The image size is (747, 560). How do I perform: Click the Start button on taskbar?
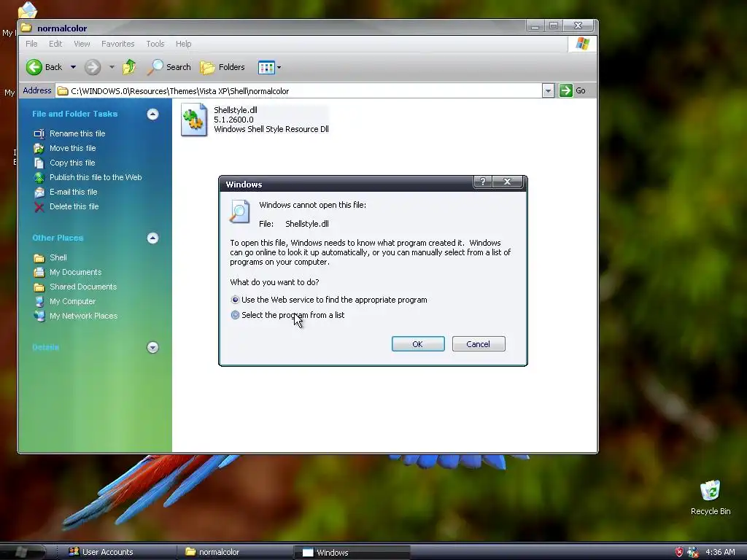pyautogui.click(x=23, y=552)
